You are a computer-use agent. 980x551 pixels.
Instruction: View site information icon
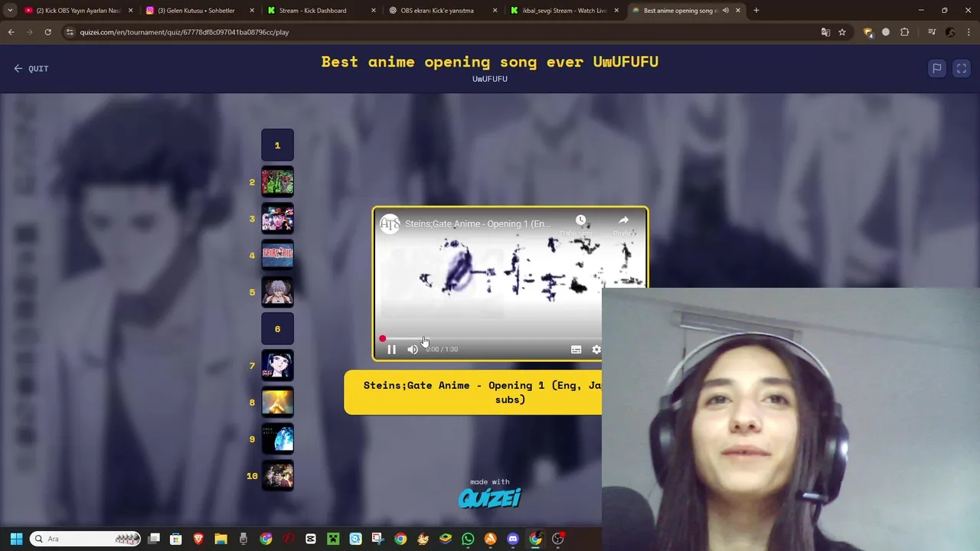pyautogui.click(x=70, y=32)
